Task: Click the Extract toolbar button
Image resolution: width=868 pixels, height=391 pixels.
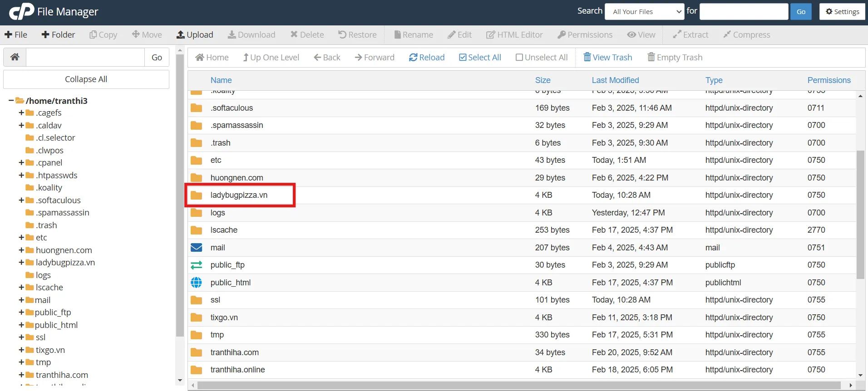Action: 690,34
